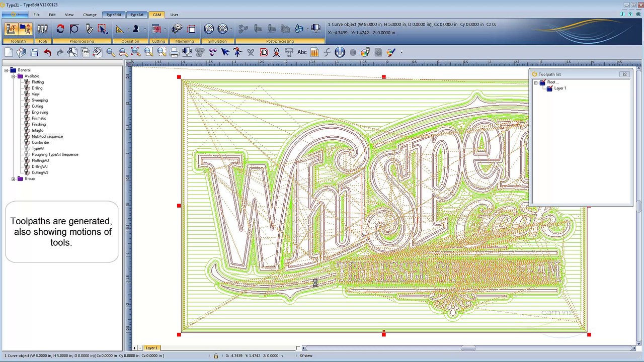Toggle the lock icon in status bar
This screenshot has width=644, height=362.
point(216,356)
